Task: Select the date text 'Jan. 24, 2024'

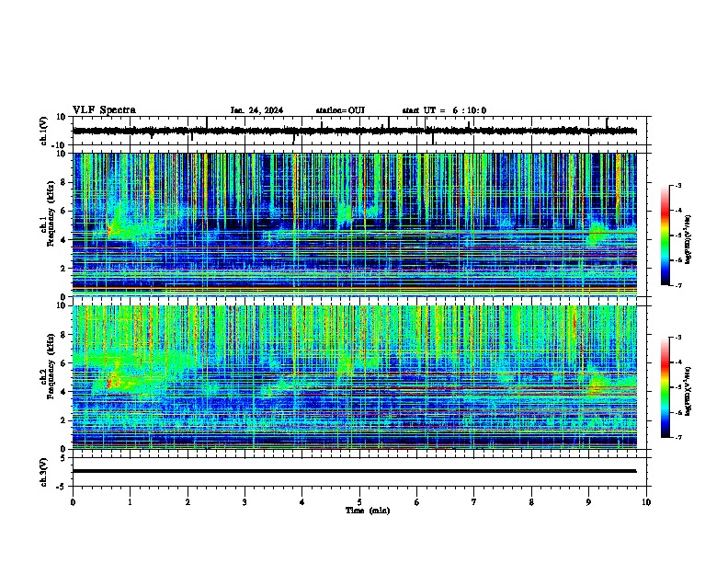Action: tap(256, 110)
